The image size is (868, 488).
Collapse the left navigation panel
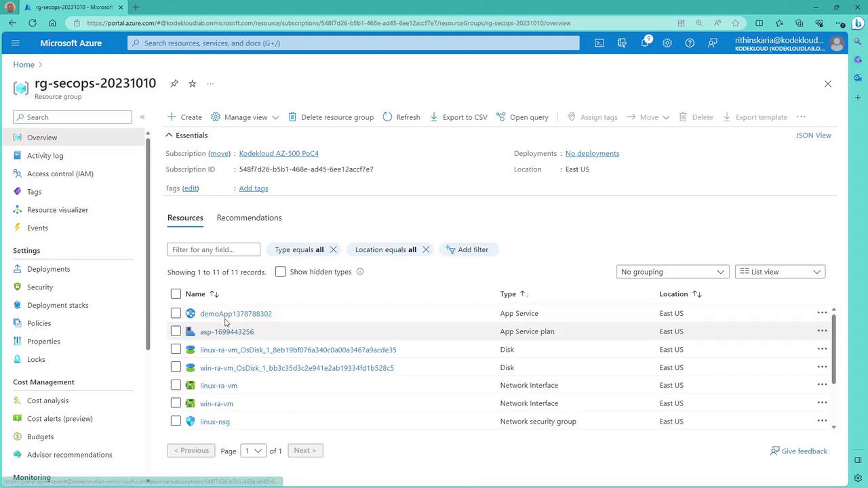[142, 117]
